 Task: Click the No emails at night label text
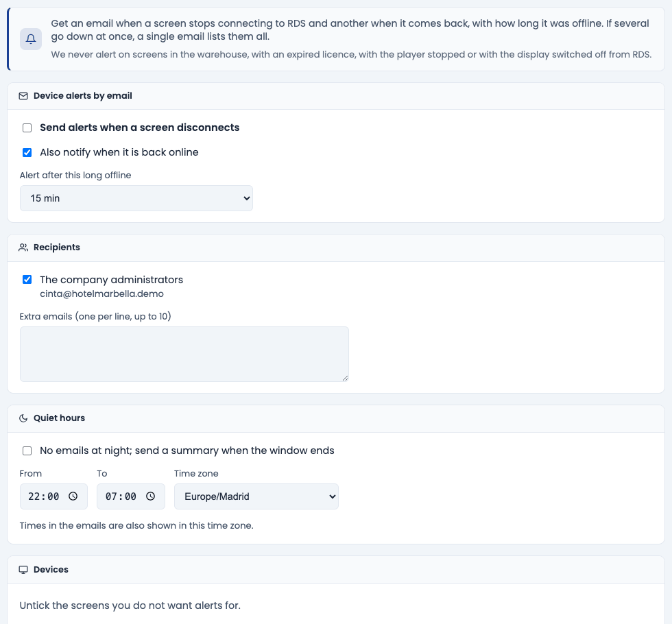pos(187,451)
